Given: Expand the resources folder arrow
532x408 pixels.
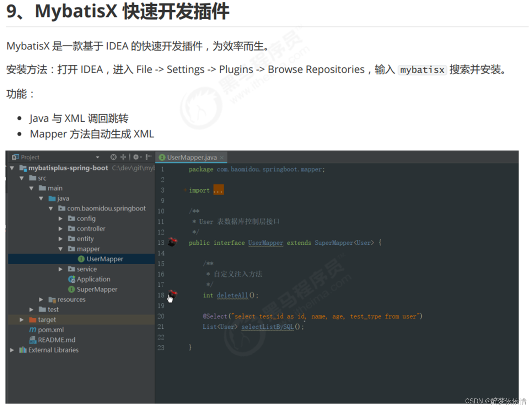Looking at the screenshot, I should [41, 300].
